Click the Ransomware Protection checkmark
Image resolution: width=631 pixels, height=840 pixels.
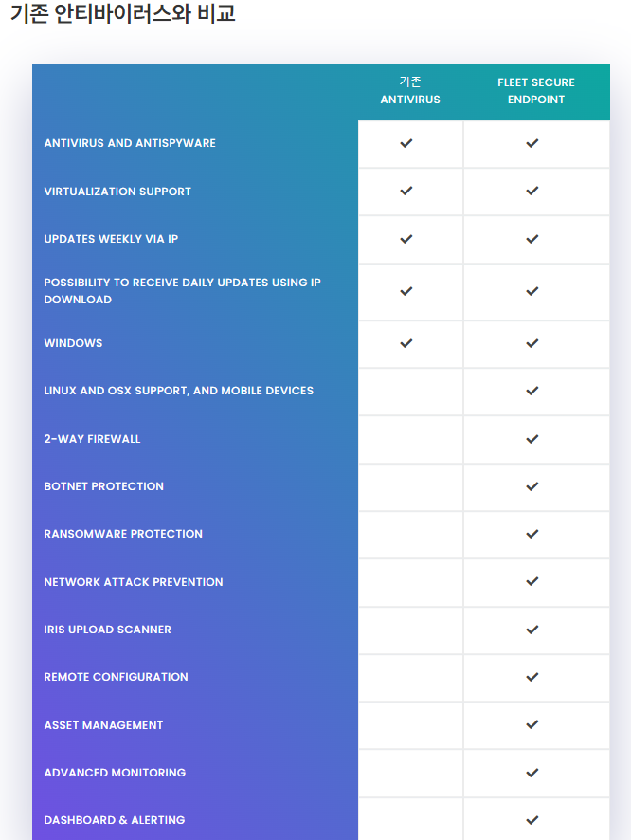coord(532,534)
